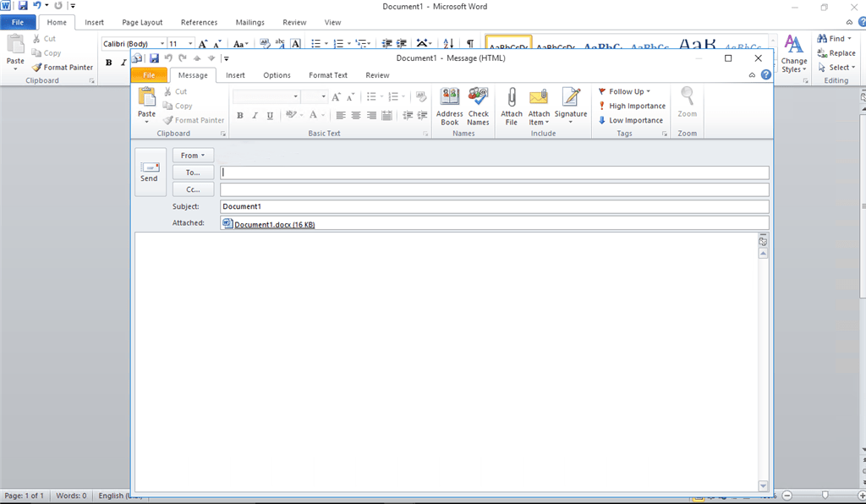Switch to message Insert tab
Image resolution: width=866 pixels, height=504 pixels.
pos(235,75)
